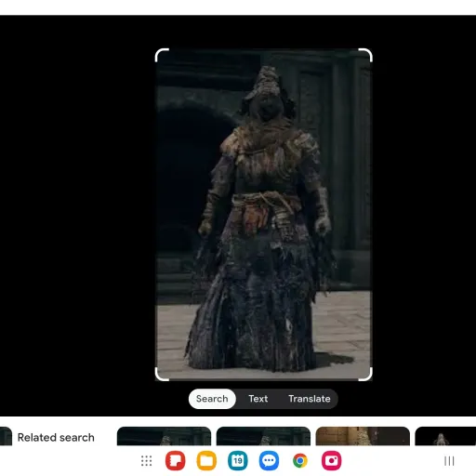This screenshot has width=476, height=476.
Task: Click the Related search label
Action: point(56,437)
